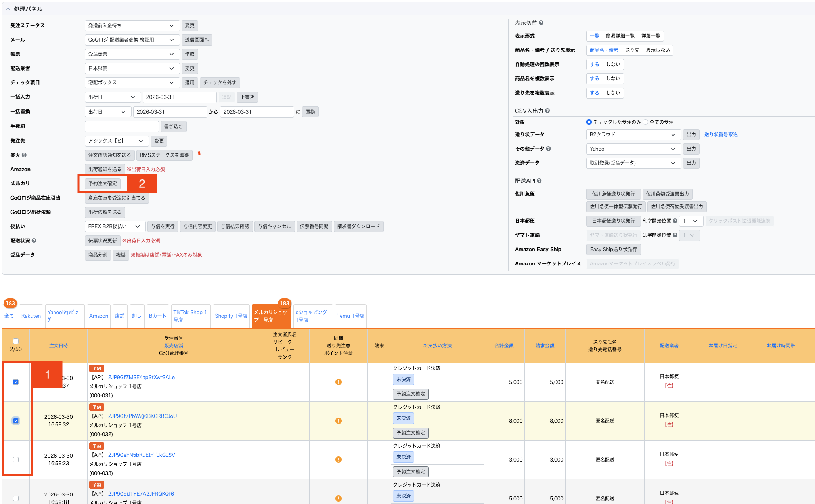Click help icon next to 表示切替
The height and width of the screenshot is (504, 815).
541,23
